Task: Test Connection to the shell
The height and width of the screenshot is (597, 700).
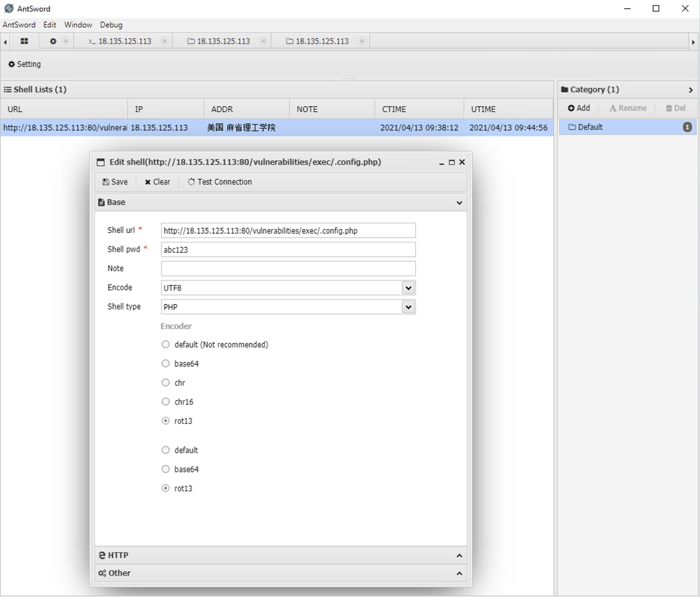Action: (x=219, y=182)
